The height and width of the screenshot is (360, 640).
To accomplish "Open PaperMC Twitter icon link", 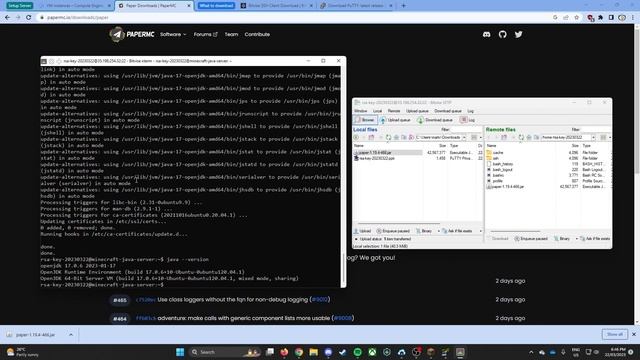I will click(x=518, y=35).
